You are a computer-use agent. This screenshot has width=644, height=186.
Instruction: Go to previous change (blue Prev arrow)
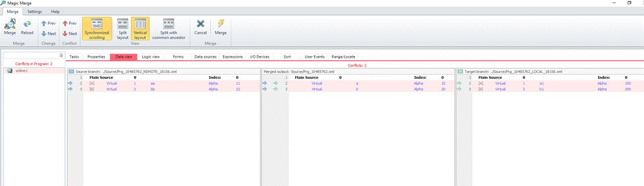click(49, 24)
